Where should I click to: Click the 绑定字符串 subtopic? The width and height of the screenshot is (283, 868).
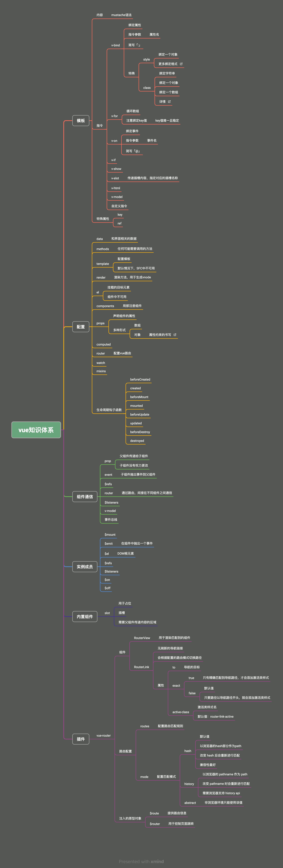[167, 73]
